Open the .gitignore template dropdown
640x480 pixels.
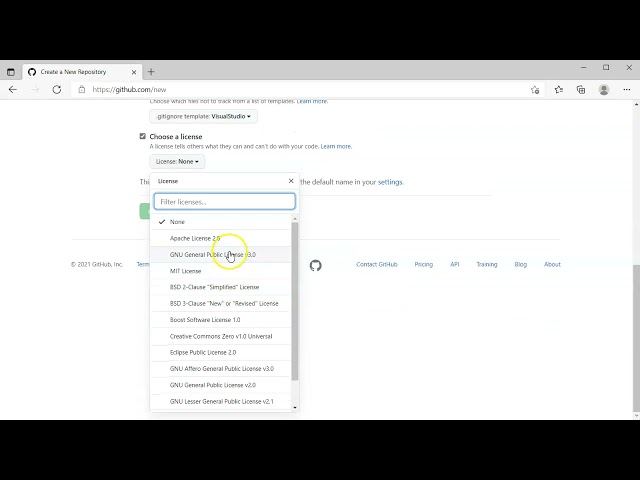(203, 116)
